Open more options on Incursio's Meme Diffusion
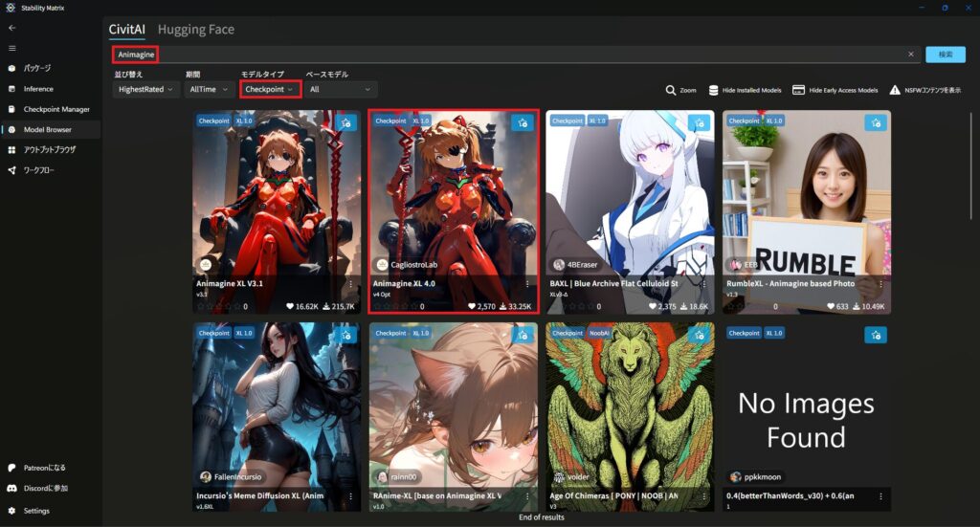The height and width of the screenshot is (527, 980). click(x=350, y=495)
